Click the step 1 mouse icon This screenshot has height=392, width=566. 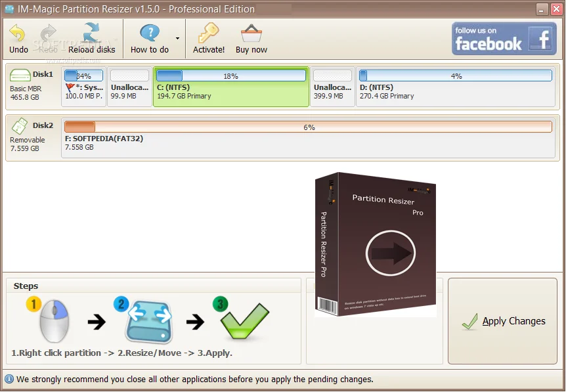(x=54, y=320)
